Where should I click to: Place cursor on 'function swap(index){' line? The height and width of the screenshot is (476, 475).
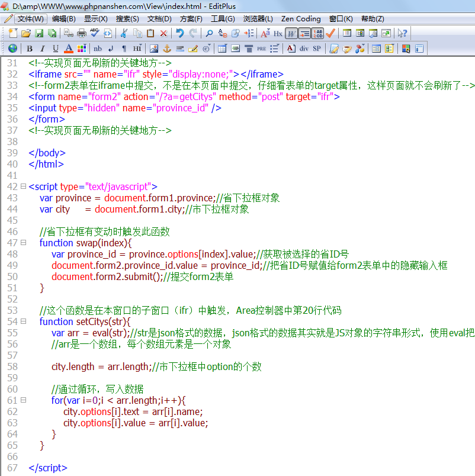[86, 243]
